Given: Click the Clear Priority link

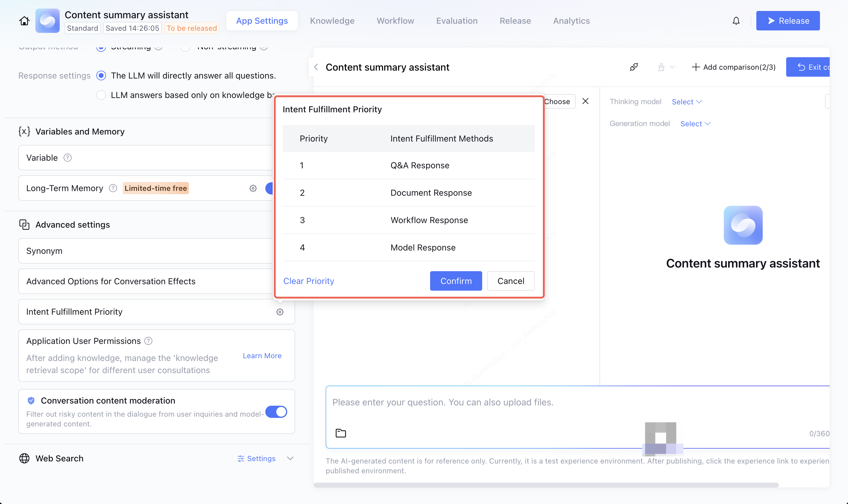Looking at the screenshot, I should coord(309,281).
